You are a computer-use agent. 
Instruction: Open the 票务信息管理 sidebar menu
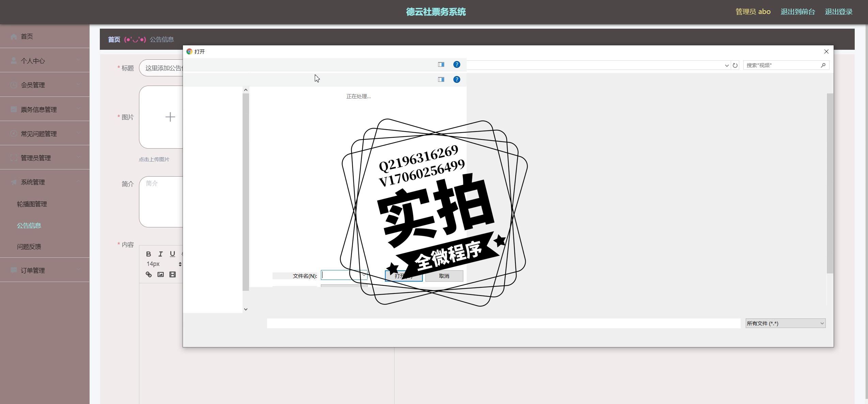[45, 109]
